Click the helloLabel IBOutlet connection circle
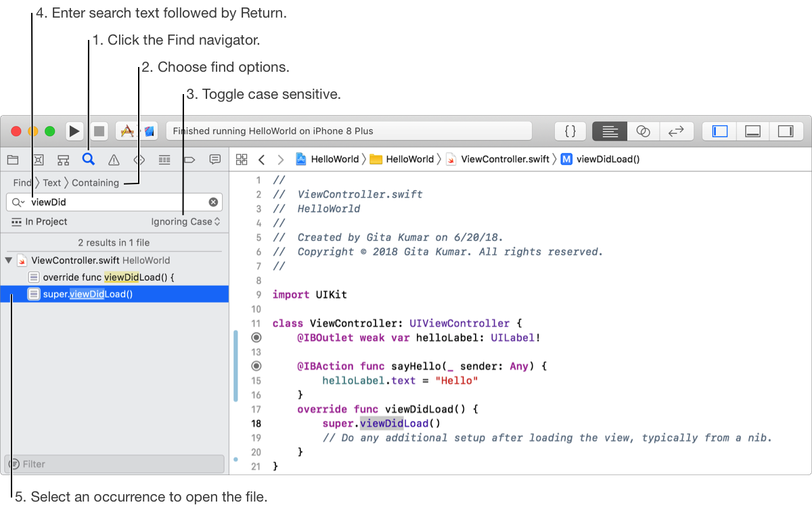The height and width of the screenshot is (509, 812). pyautogui.click(x=256, y=337)
